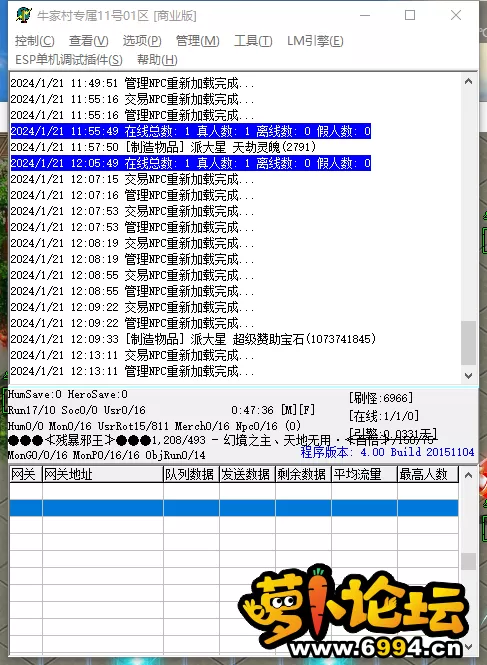Viewport: 487px width, 665px height.
Task: Select the 12:07:15 交易NPC重新加载完成 log line
Action: point(132,179)
